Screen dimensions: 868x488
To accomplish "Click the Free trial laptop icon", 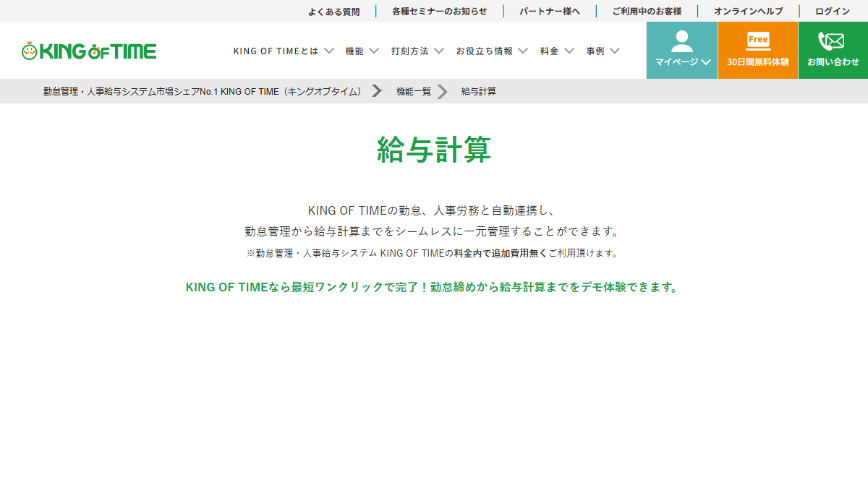I will click(x=758, y=41).
